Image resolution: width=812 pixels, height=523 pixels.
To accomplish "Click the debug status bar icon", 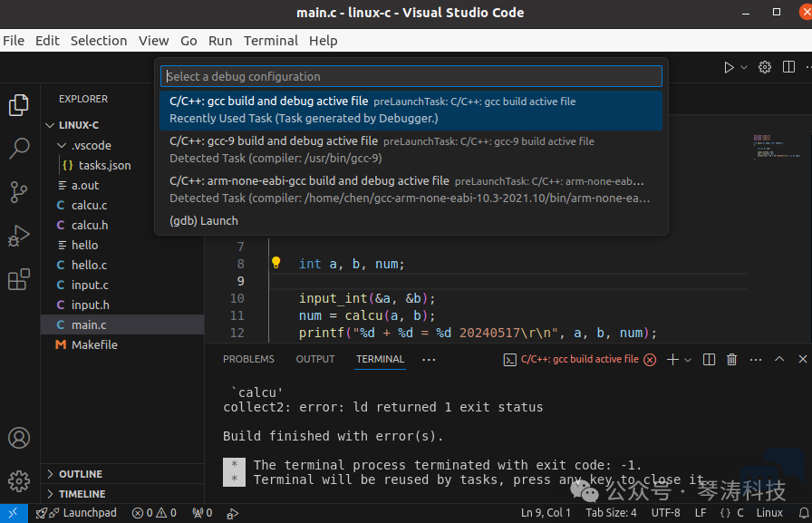I will point(233,513).
